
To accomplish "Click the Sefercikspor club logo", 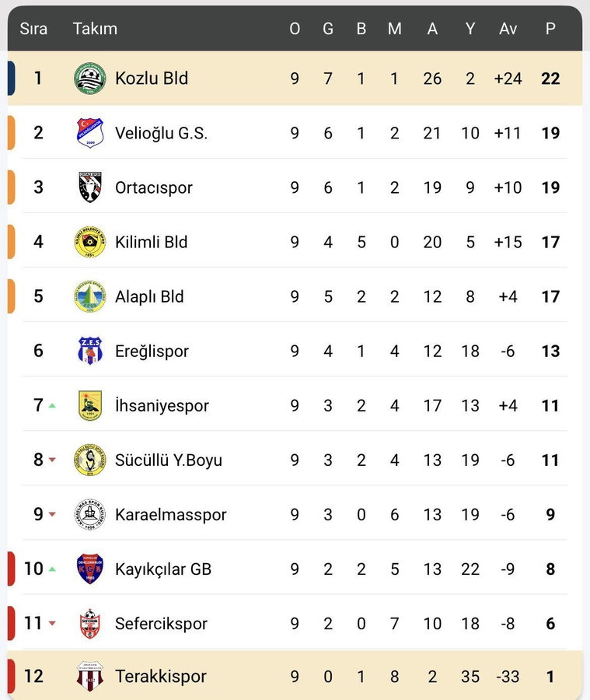I will [89, 623].
